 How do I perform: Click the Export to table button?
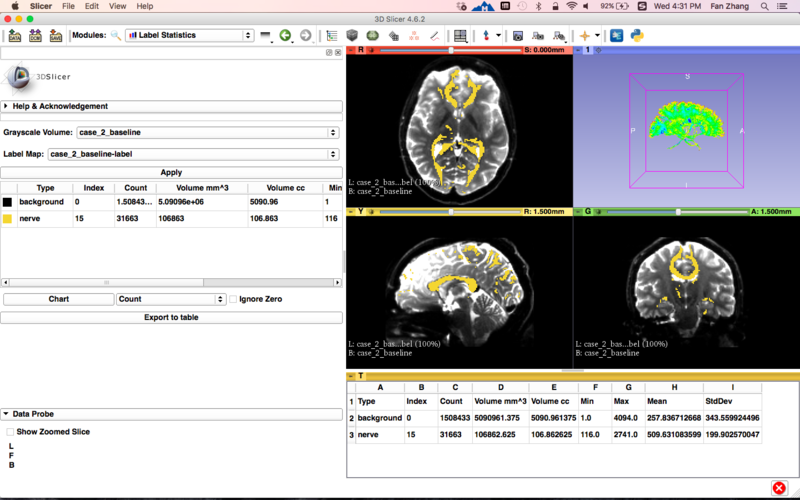coord(171,317)
